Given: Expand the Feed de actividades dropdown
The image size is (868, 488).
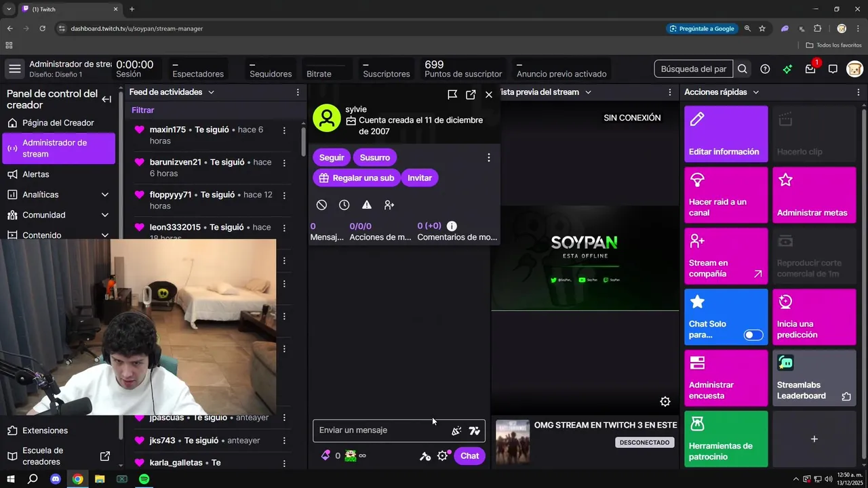Looking at the screenshot, I should (x=211, y=92).
